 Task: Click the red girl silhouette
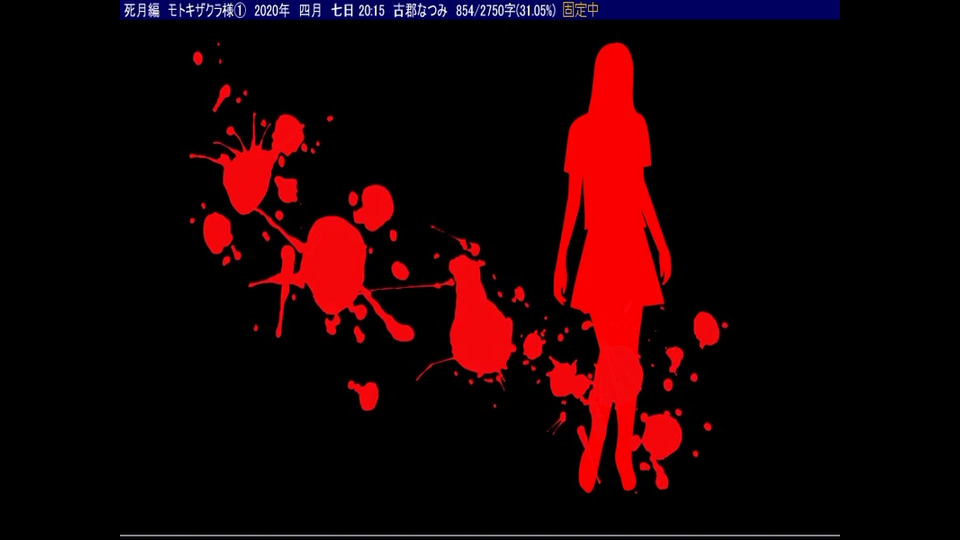pos(612,267)
